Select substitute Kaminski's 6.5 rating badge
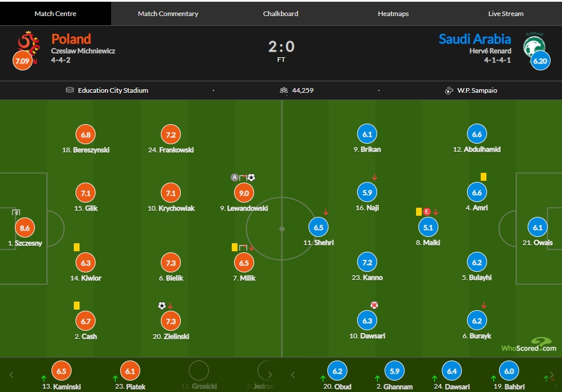Viewport: 562px width, 392px height. (61, 371)
